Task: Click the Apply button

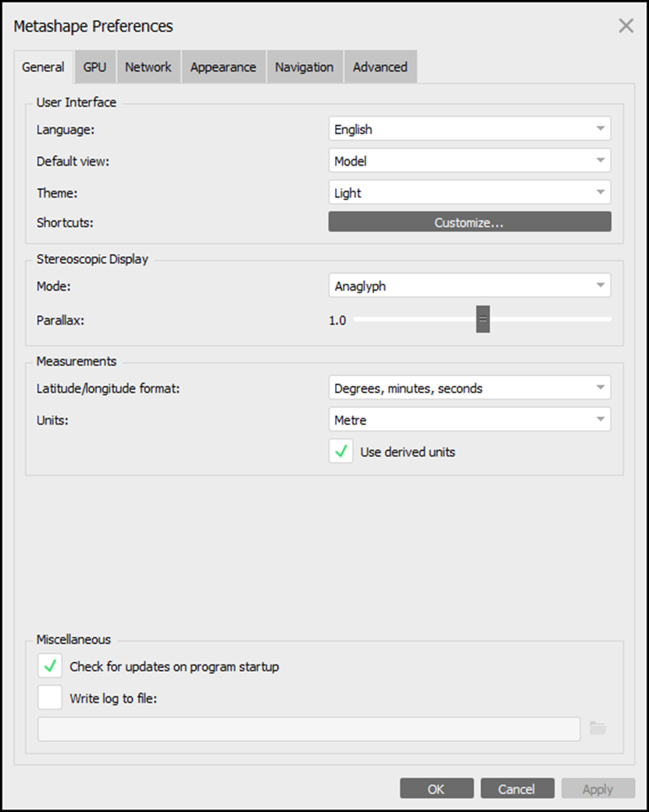Action: (597, 789)
